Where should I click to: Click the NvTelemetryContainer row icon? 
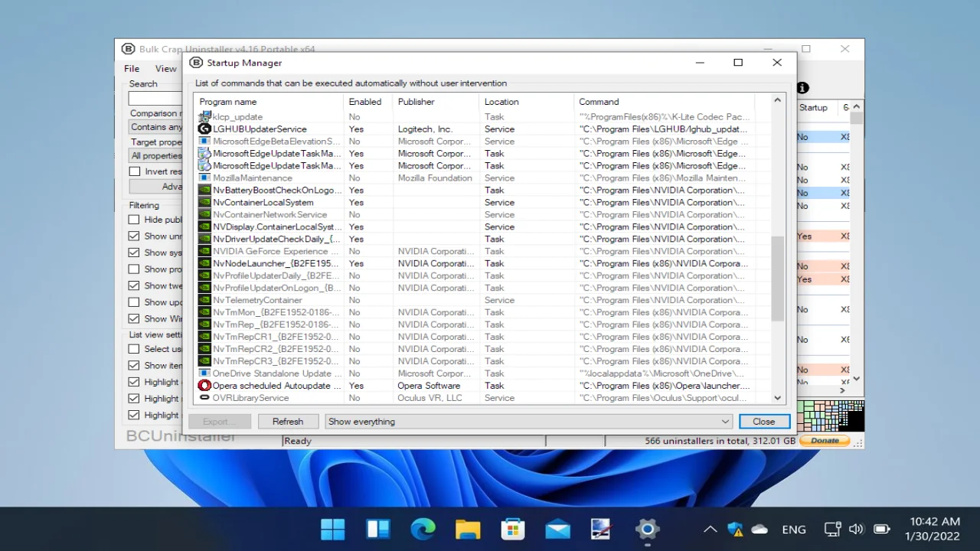coord(204,300)
